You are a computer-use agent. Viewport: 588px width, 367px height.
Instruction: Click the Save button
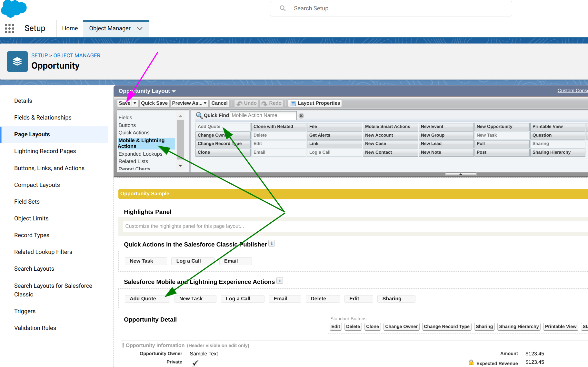pos(125,103)
